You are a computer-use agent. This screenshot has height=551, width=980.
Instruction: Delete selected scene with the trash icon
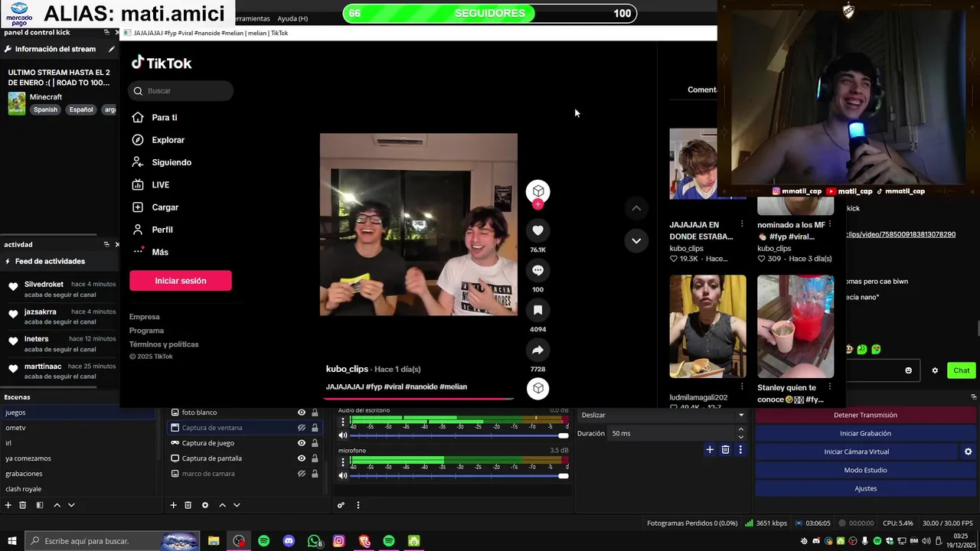23,505
